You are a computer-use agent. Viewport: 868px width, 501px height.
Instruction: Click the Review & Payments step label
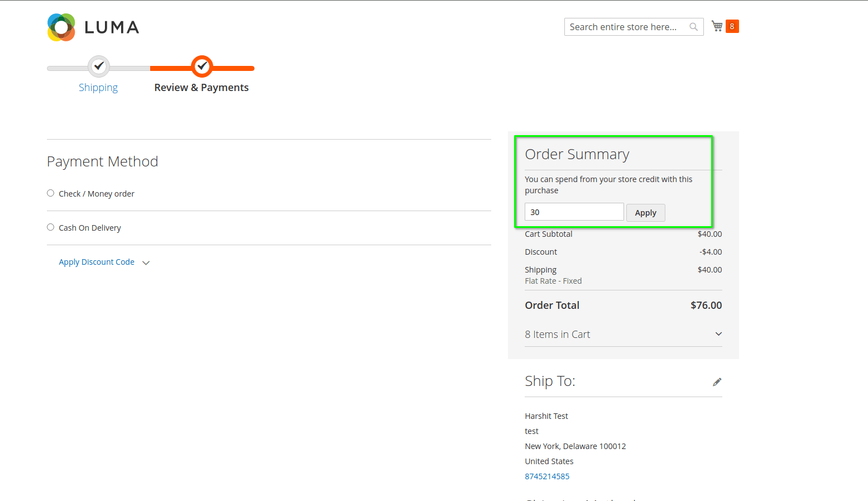point(202,87)
